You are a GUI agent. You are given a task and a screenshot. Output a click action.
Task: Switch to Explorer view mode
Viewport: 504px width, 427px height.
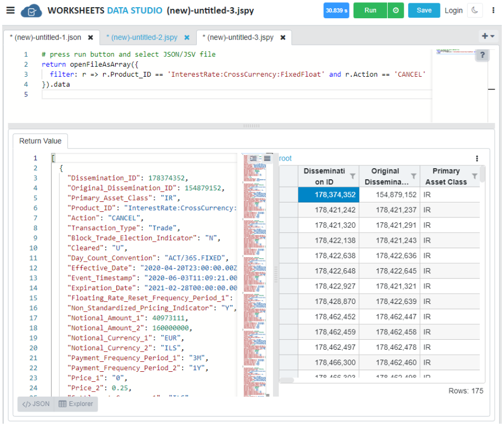click(76, 404)
